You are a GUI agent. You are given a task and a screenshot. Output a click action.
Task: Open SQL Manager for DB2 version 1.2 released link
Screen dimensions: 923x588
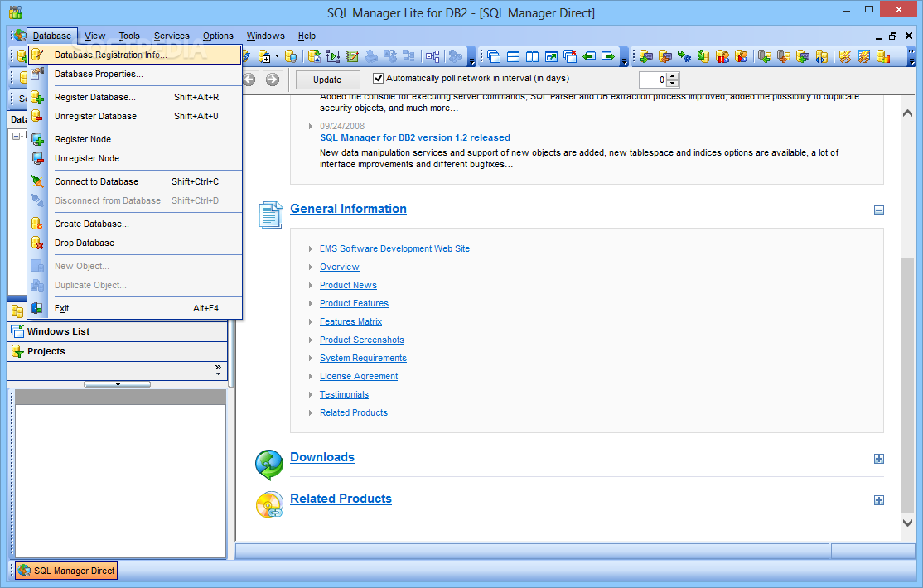click(x=415, y=137)
